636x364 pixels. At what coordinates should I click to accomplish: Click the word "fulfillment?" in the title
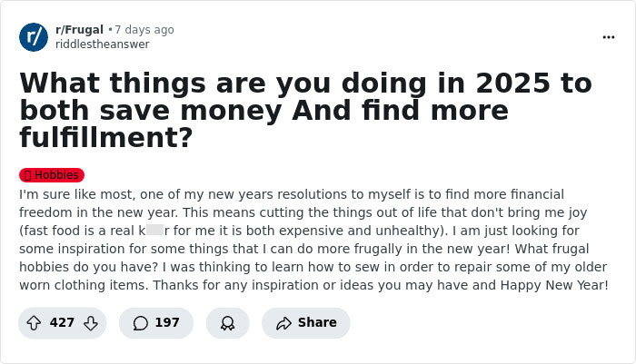point(105,138)
